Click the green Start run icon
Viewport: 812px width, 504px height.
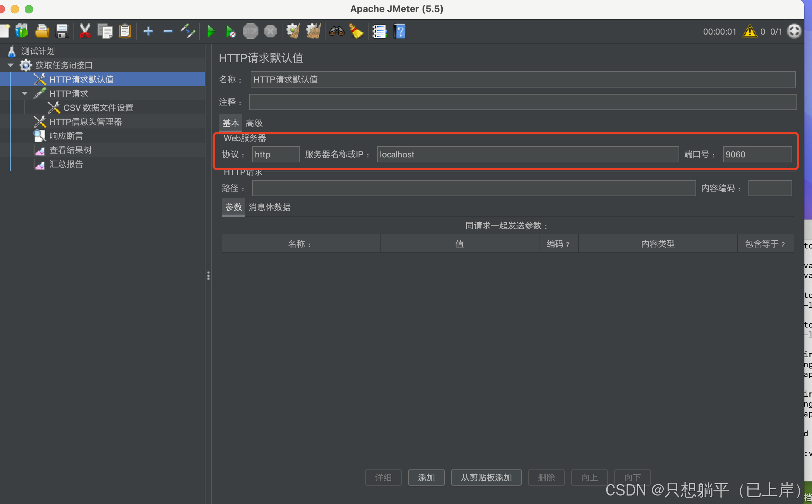point(211,31)
